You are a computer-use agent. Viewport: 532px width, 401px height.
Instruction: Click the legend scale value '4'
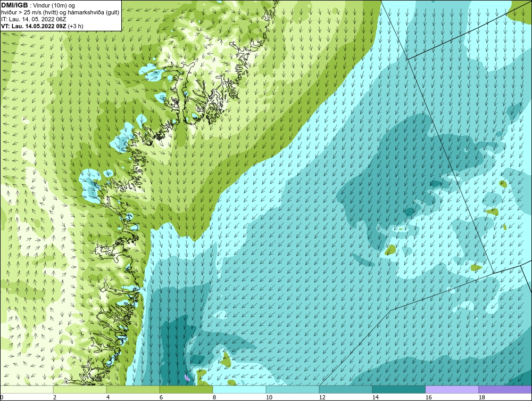point(108,397)
